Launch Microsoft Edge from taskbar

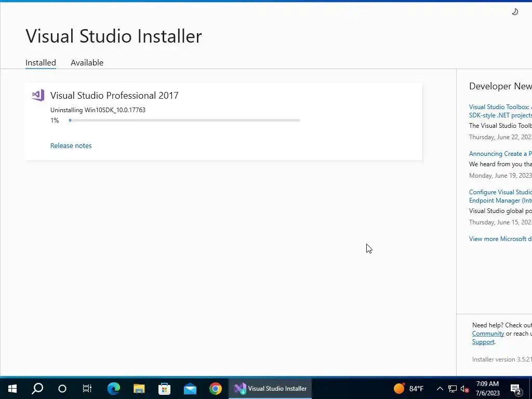pyautogui.click(x=114, y=389)
